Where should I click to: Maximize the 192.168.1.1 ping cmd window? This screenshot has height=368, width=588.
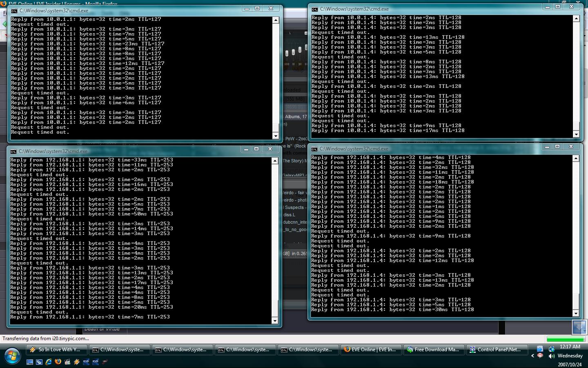click(x=256, y=149)
